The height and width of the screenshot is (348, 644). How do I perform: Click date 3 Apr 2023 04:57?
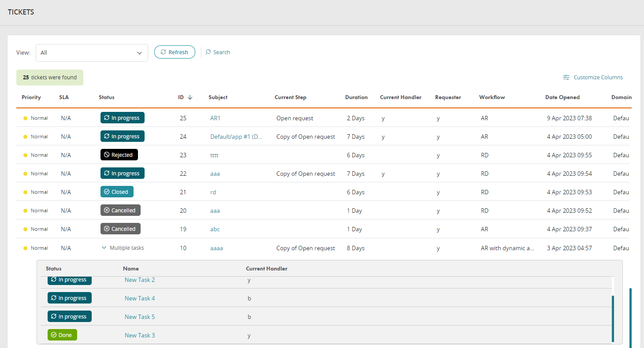pyautogui.click(x=570, y=248)
